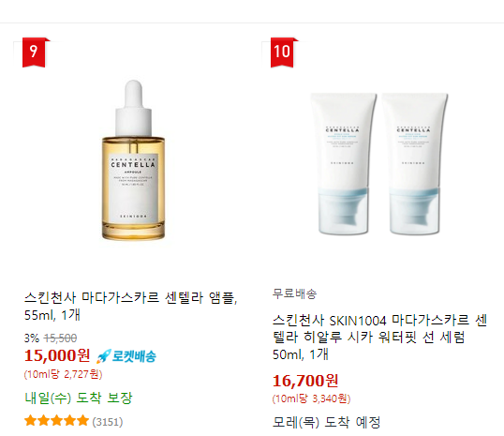
Task: Click the rocket delivery 로켓배송 badge
Action: [126, 356]
